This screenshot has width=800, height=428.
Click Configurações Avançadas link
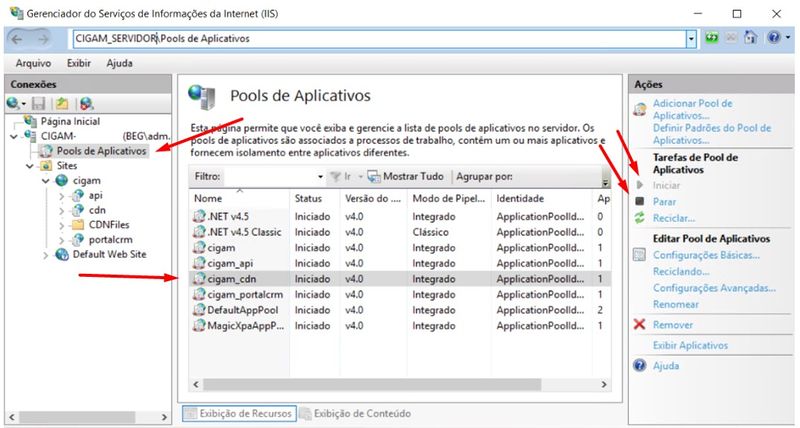tap(714, 288)
